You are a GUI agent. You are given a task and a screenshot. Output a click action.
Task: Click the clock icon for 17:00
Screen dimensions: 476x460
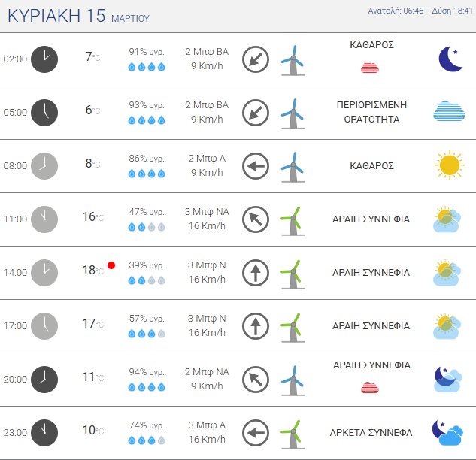pos(44,326)
